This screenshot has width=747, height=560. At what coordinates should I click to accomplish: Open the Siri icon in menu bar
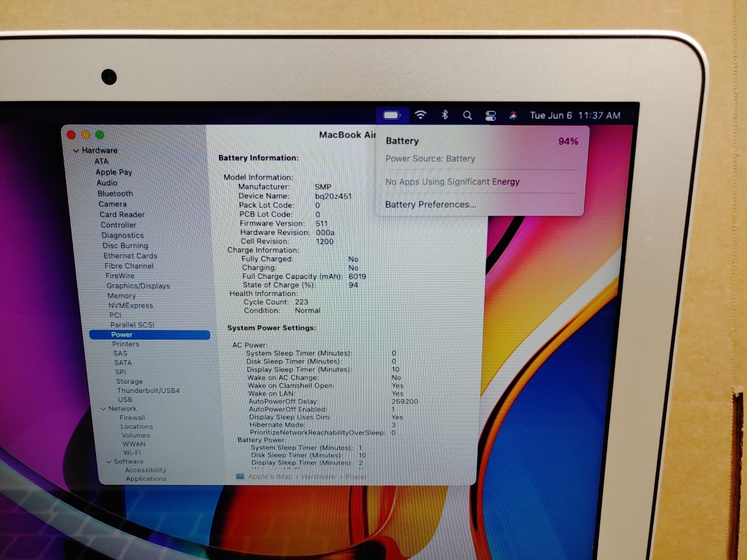(513, 116)
